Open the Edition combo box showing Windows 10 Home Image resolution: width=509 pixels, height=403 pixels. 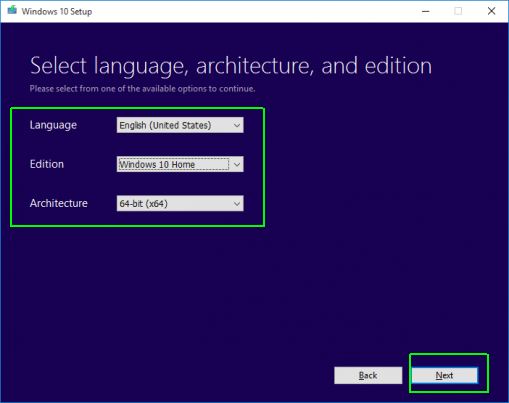180,164
